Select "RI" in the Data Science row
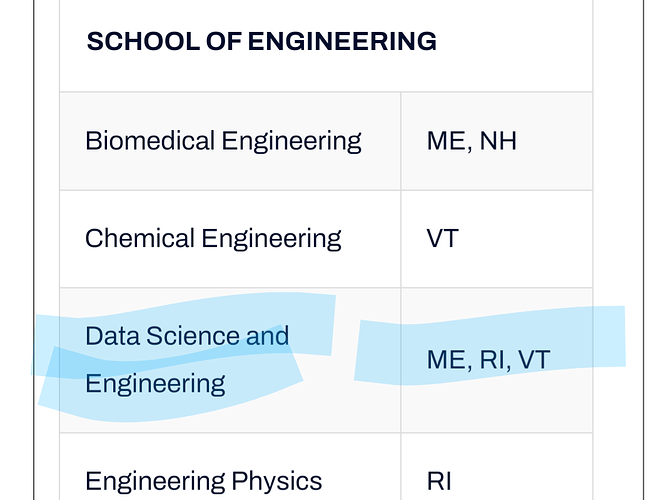655x500 pixels. click(491, 360)
